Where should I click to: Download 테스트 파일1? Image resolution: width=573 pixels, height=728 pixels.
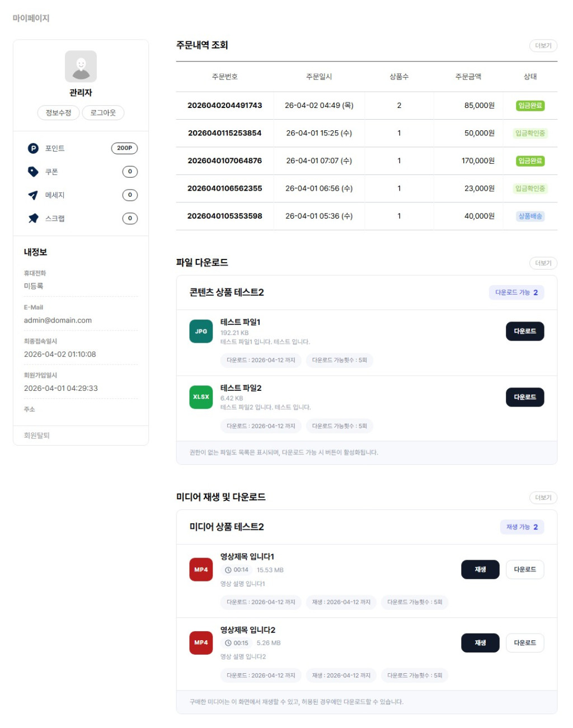[x=524, y=332]
